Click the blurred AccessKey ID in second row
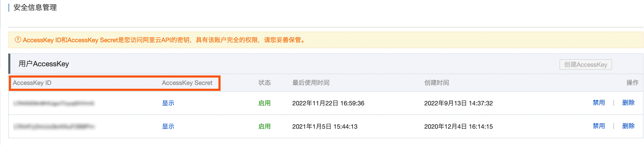644x145 pixels. (54, 127)
